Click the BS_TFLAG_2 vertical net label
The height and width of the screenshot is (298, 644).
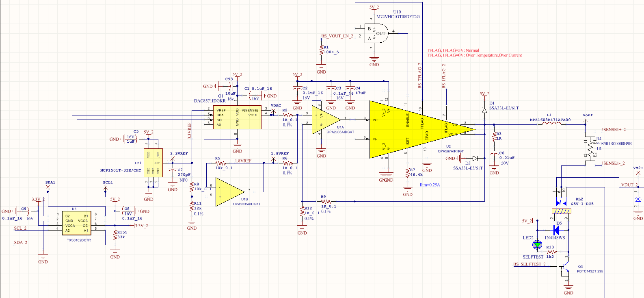coord(420,75)
